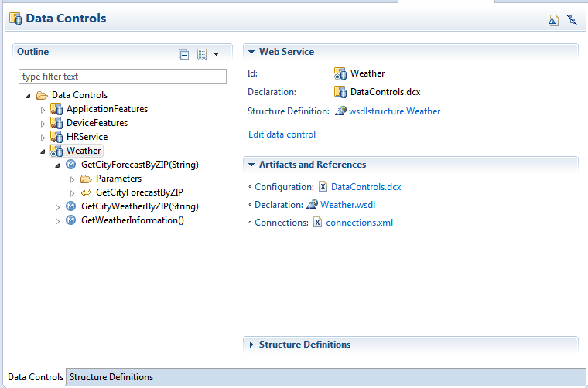Image resolution: width=588 pixels, height=388 pixels.
Task: Open the Weather.wsdl declaration link
Action: tap(347, 205)
